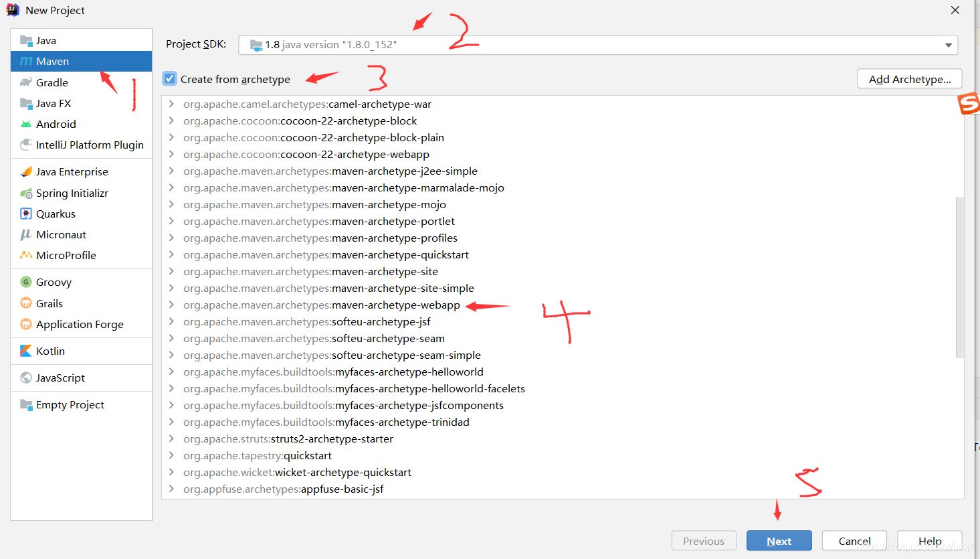Click the MicroProfile icon
This screenshot has width=980, height=559.
[26, 255]
